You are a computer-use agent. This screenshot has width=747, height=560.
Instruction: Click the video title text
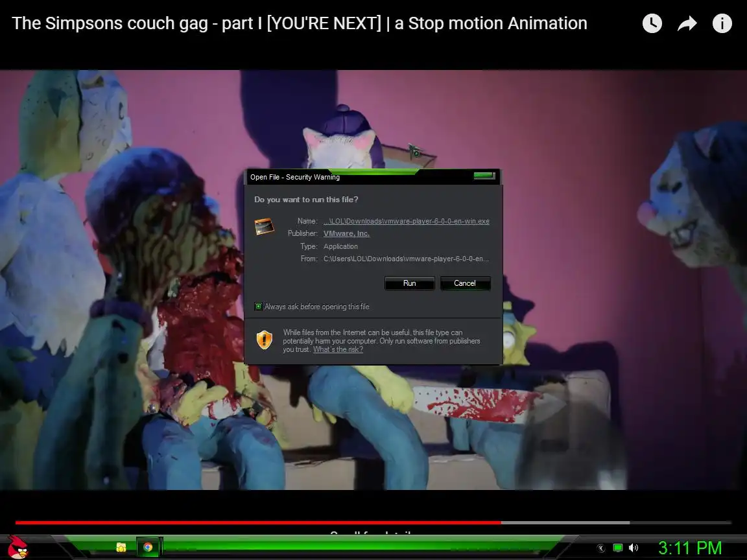(x=299, y=23)
